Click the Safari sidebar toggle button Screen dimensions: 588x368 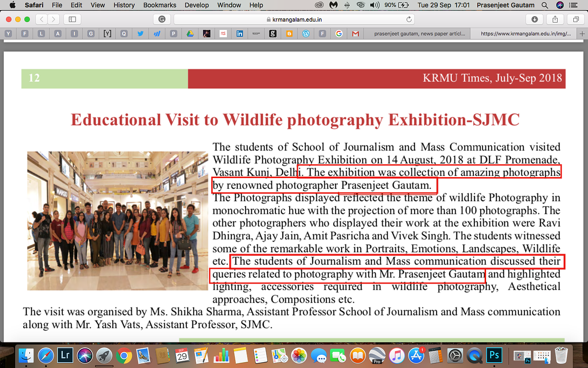72,19
